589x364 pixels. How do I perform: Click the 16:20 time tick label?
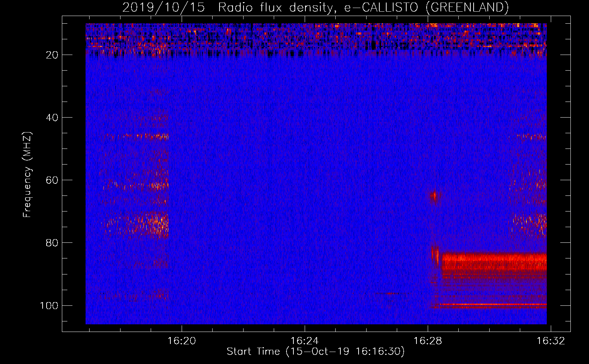[182, 341]
